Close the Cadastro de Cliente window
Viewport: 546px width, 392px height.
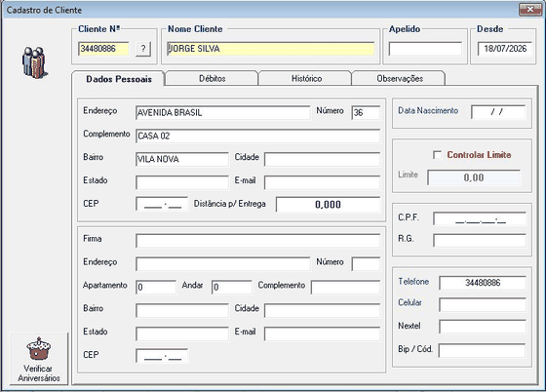pos(530,10)
